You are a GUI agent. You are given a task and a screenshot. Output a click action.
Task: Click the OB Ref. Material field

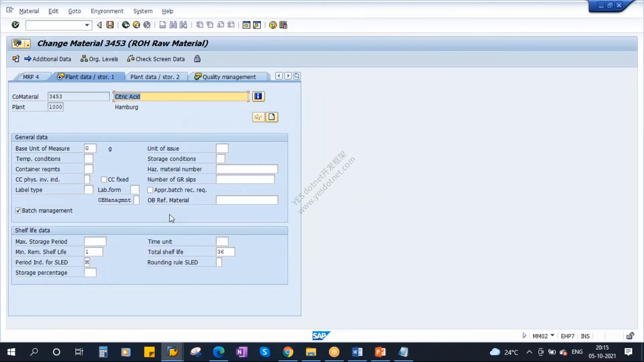click(247, 200)
